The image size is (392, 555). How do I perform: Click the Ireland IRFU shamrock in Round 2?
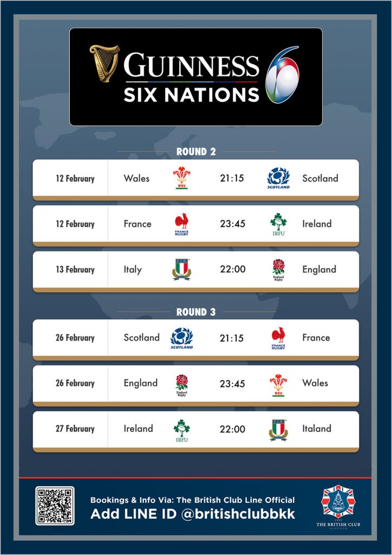tap(278, 224)
